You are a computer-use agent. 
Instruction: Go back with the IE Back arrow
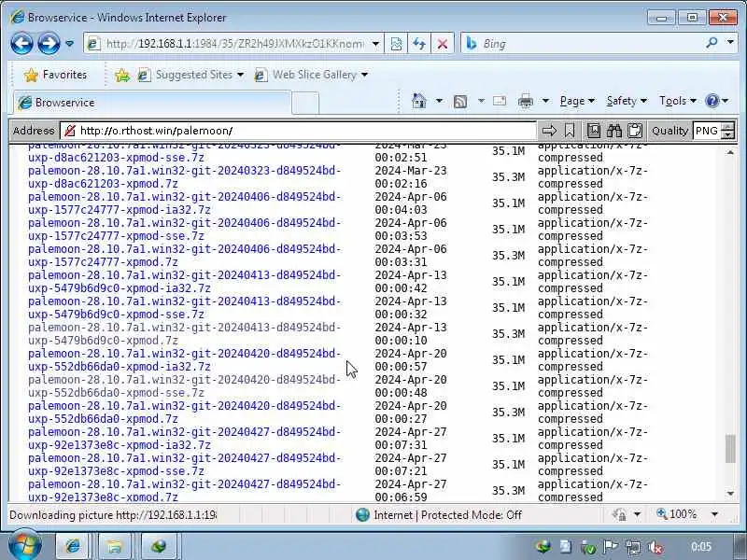21,44
